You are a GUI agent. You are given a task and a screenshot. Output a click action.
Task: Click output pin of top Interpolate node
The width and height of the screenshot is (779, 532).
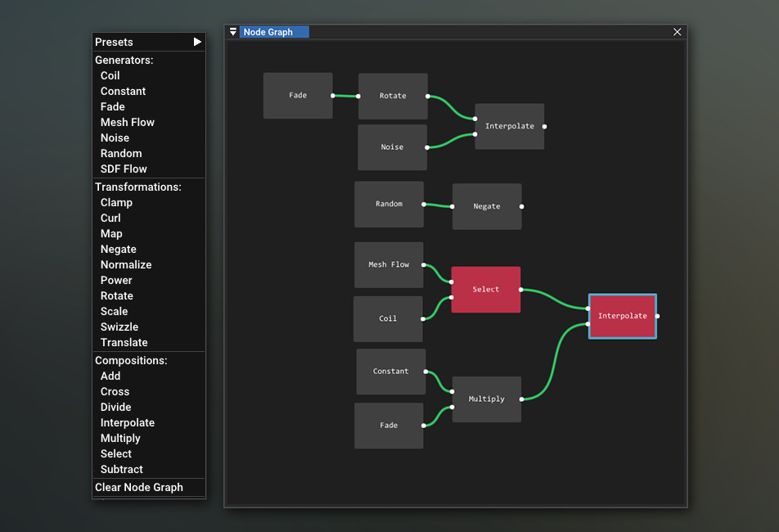click(544, 126)
